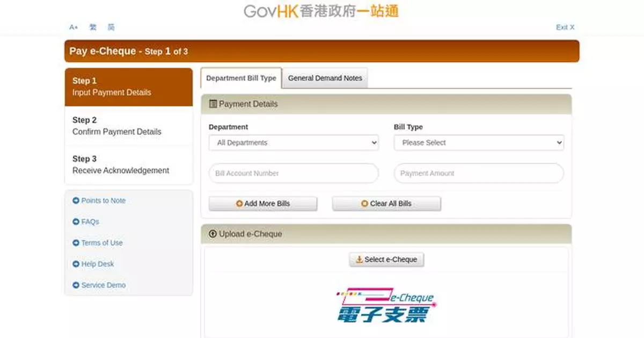Viewport: 644px width, 338px height.
Task: Click the Bill Account Number input field
Action: 294,173
